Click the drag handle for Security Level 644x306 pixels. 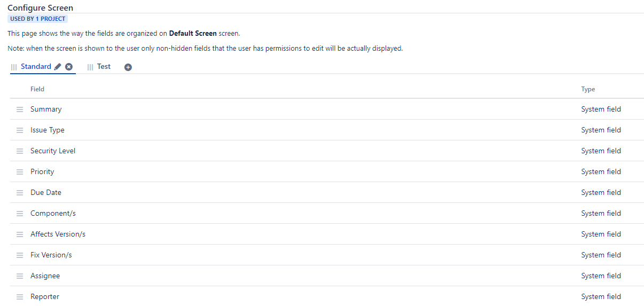pyautogui.click(x=20, y=151)
